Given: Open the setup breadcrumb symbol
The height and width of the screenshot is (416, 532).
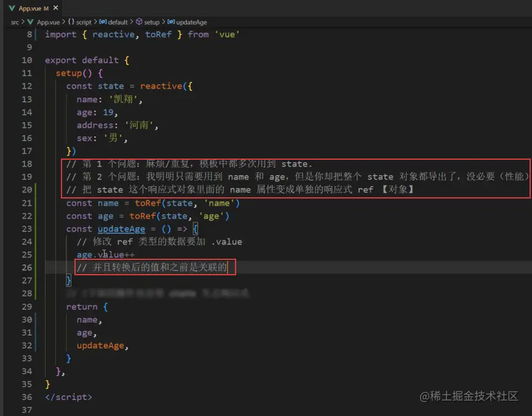Looking at the screenshot, I should point(152,22).
